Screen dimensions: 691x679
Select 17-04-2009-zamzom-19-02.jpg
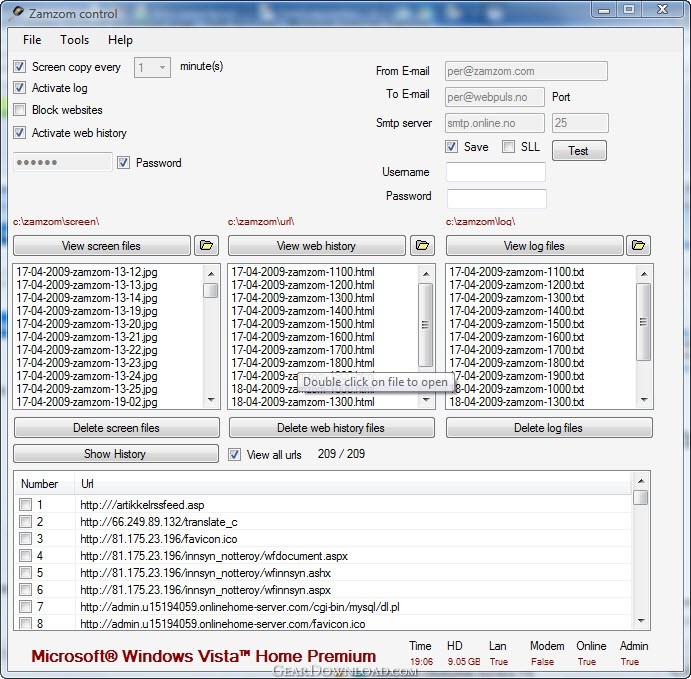pyautogui.click(x=87, y=402)
